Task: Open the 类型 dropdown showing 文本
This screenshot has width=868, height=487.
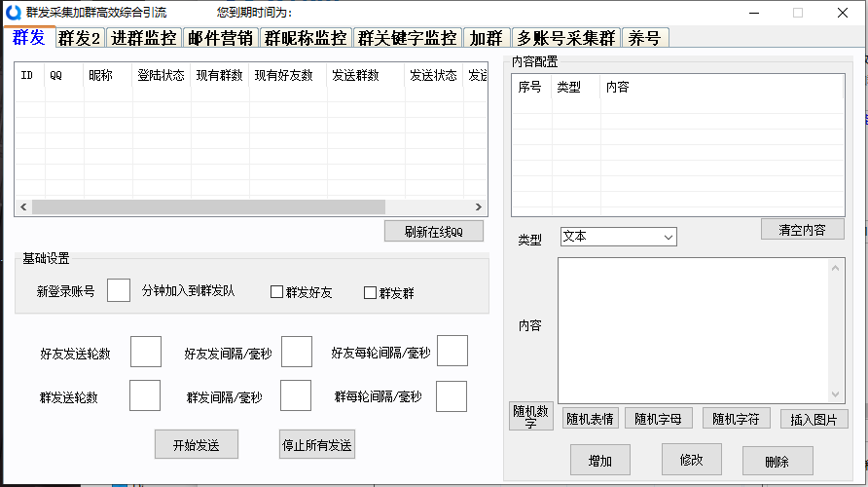Action: click(618, 237)
